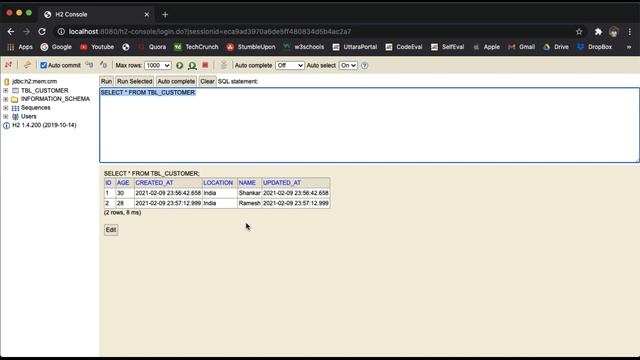Open the Auto complete Off dropdown

coord(289,65)
